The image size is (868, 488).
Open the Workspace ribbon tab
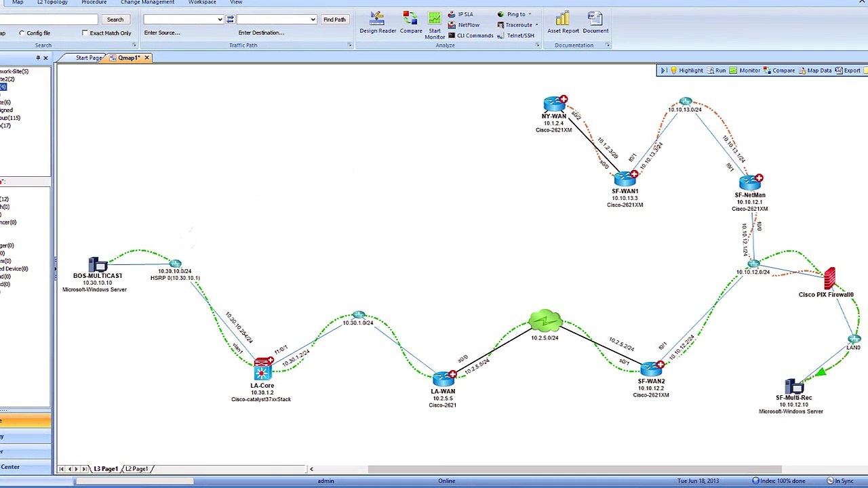click(x=202, y=3)
